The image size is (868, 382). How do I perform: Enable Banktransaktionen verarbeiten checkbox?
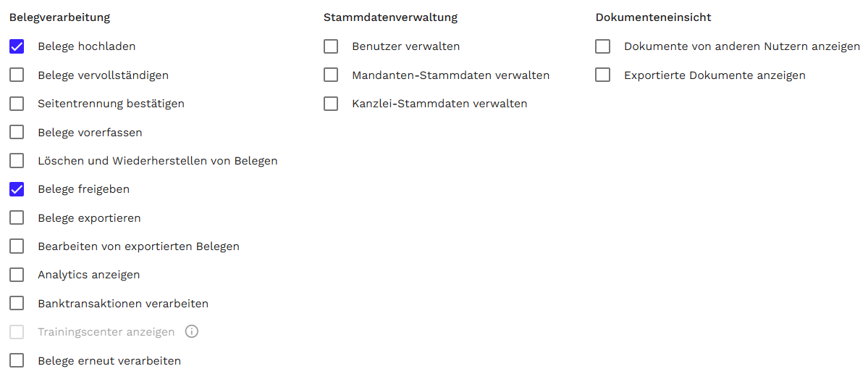click(17, 304)
